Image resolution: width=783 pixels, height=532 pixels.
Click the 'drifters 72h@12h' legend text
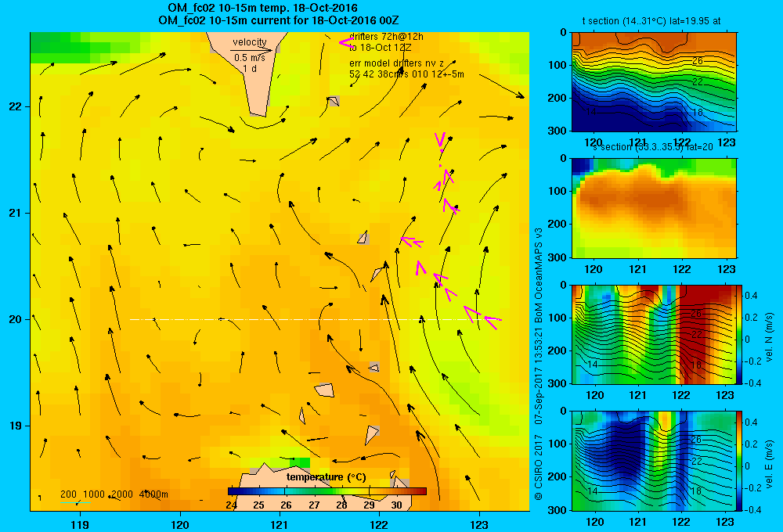(x=387, y=37)
